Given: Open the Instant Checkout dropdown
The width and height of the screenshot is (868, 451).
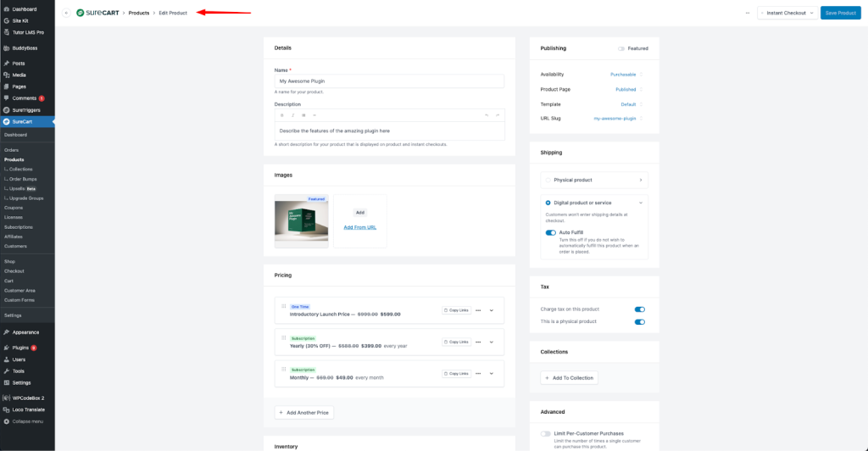Looking at the screenshot, I should pos(787,13).
